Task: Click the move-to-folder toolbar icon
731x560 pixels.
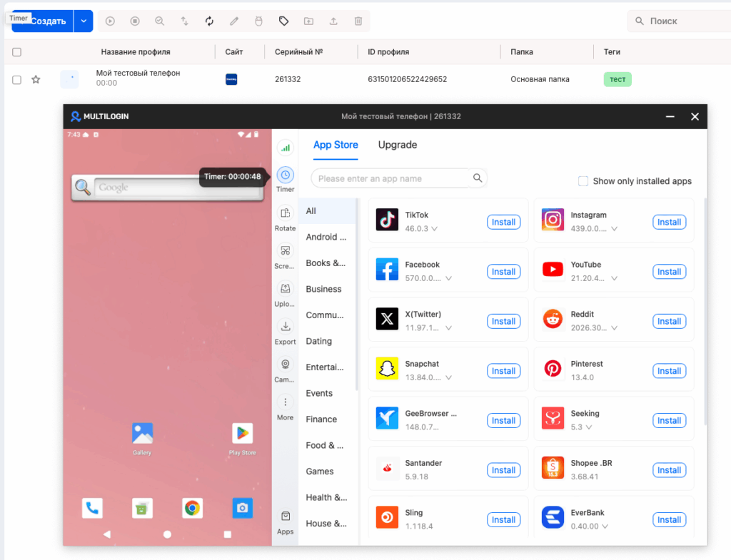Action: point(308,21)
